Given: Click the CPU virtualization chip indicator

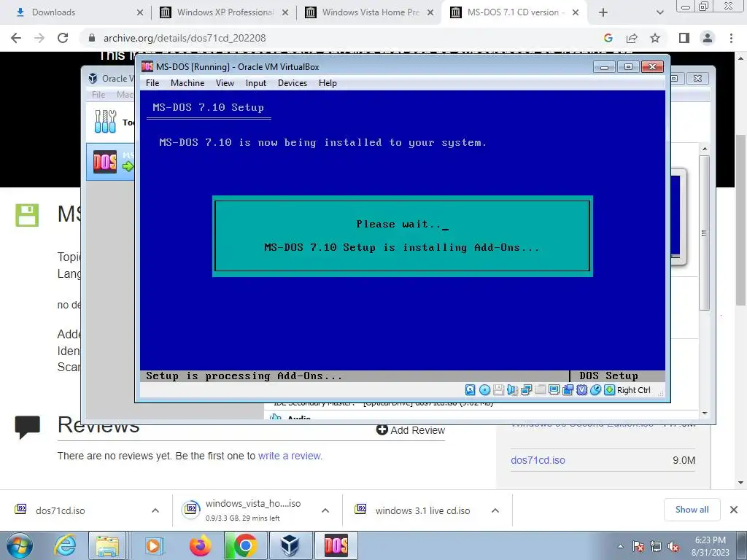Looking at the screenshot, I should click(x=581, y=390).
